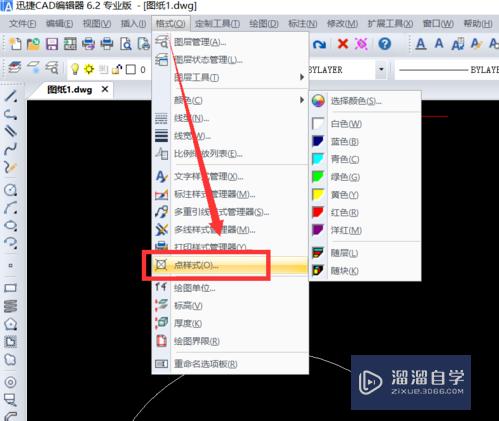Pick 随块(K) by-block color
This screenshot has height=421, width=499.
click(365, 270)
